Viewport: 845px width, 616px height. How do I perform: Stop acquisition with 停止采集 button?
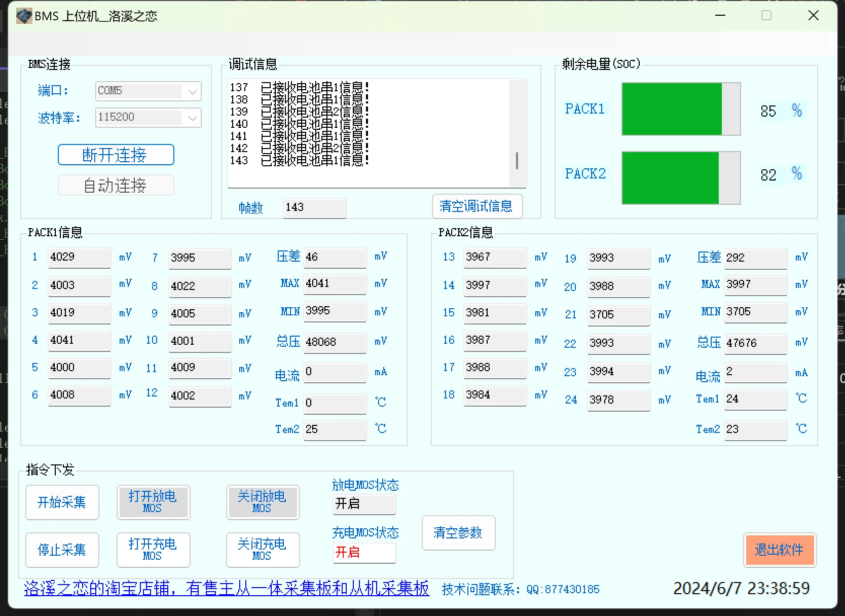click(x=62, y=550)
